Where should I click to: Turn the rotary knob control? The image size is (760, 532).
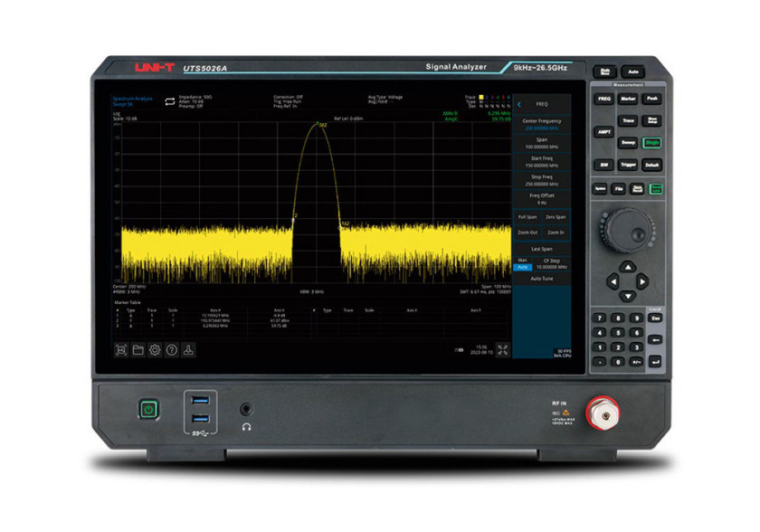(x=628, y=230)
